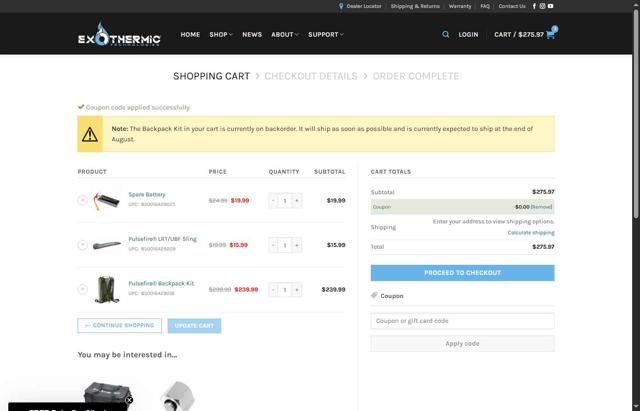This screenshot has height=411, width=640.
Task: Remove Pulsefire LRT/UBF Sling from cart
Action: (82, 245)
